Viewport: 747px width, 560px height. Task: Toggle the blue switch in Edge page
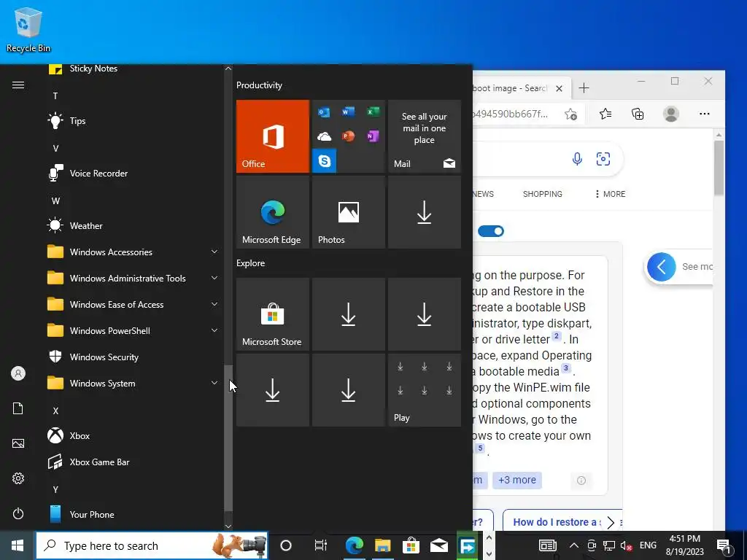click(x=490, y=231)
